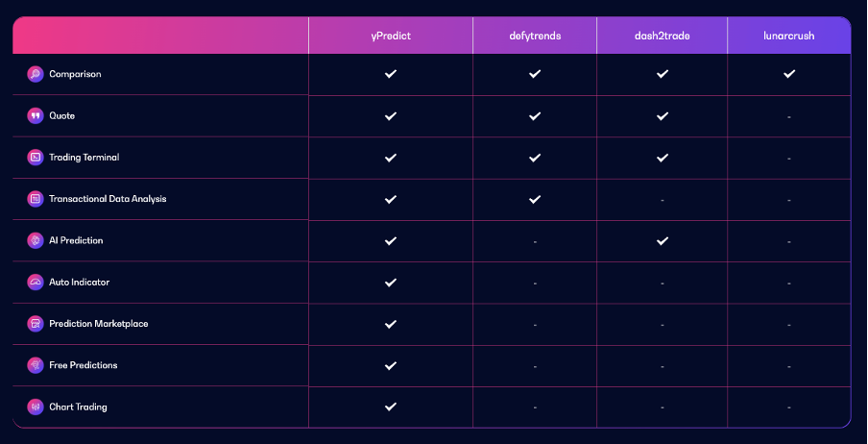Click the dash in lunarcrush Quote cell
This screenshot has height=444, width=868.
tap(789, 116)
